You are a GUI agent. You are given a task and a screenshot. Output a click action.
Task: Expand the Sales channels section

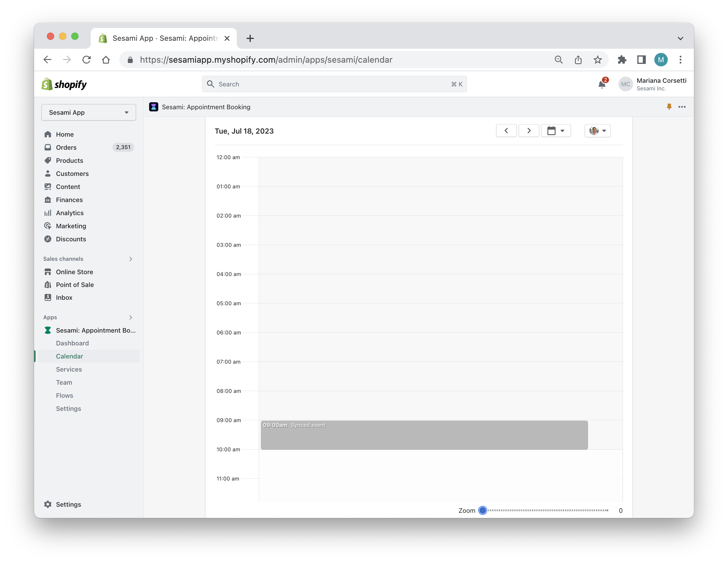[131, 259]
